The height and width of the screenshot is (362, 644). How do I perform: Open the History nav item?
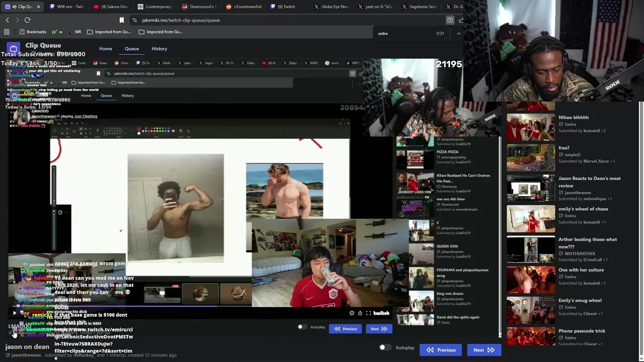159,49
